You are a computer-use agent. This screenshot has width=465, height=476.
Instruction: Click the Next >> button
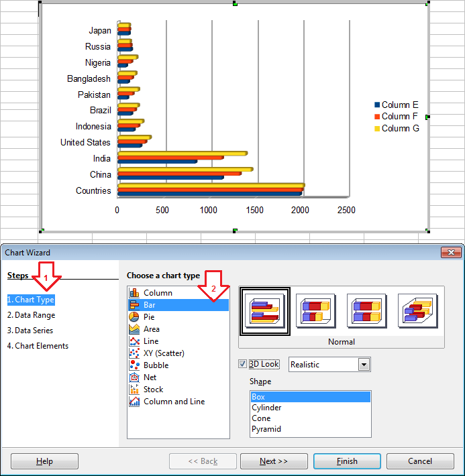274,461
